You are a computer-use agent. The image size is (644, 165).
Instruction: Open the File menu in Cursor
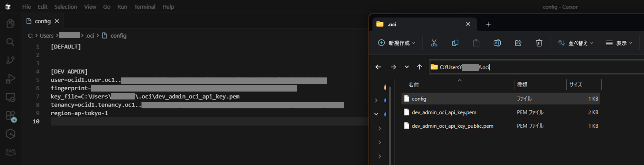(x=26, y=7)
